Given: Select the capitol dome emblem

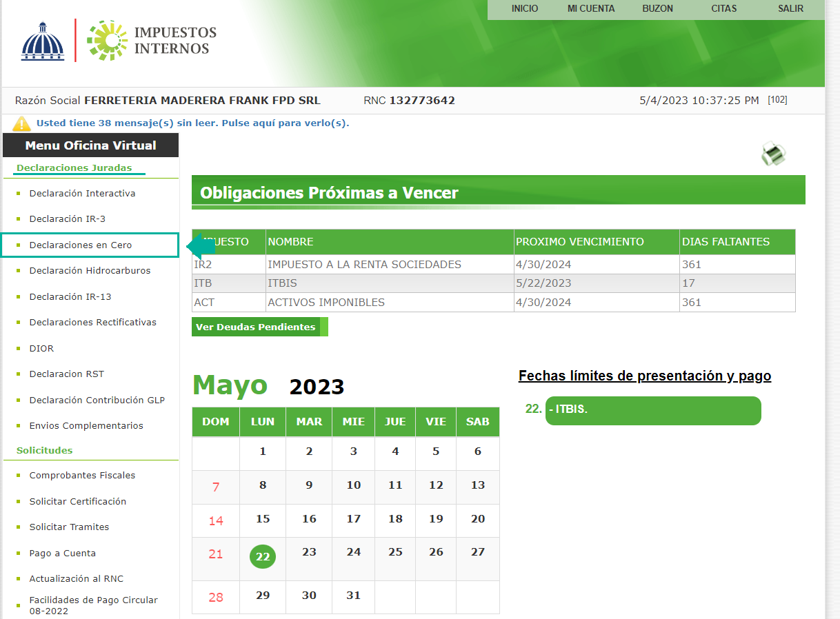Looking at the screenshot, I should coord(43,39).
